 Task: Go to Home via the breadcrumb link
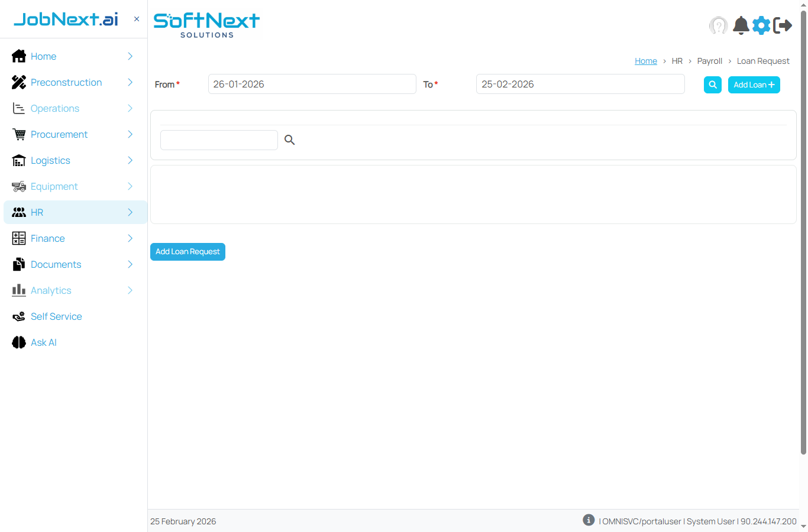click(645, 61)
